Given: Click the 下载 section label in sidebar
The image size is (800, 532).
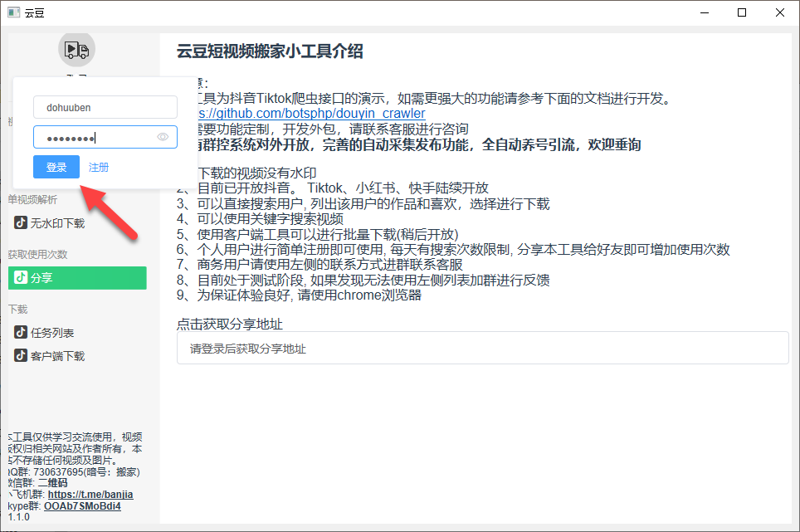Looking at the screenshot, I should click(x=18, y=309).
